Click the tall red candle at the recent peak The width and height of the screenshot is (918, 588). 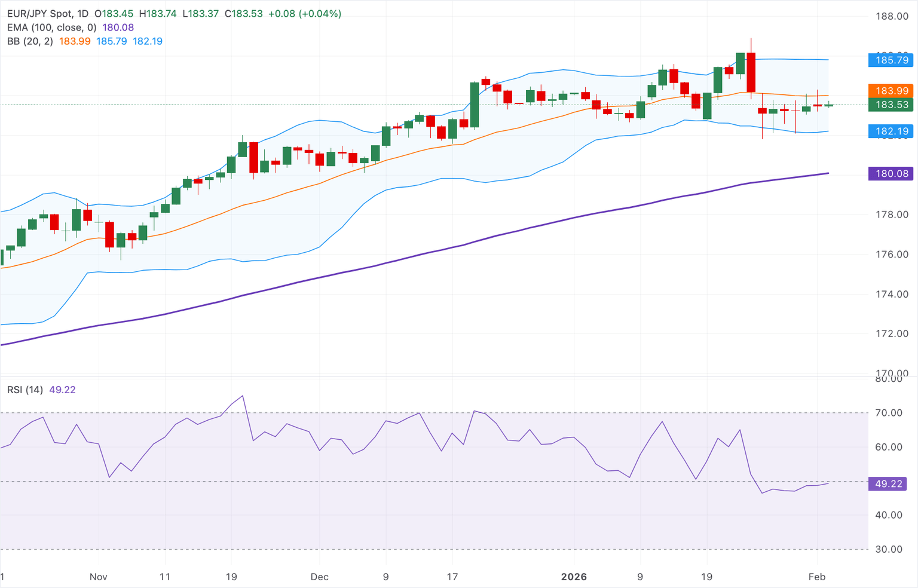(751, 72)
